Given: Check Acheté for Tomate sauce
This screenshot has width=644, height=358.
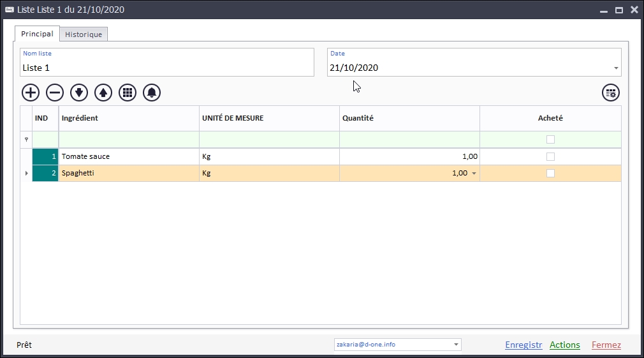Looking at the screenshot, I should [550, 156].
